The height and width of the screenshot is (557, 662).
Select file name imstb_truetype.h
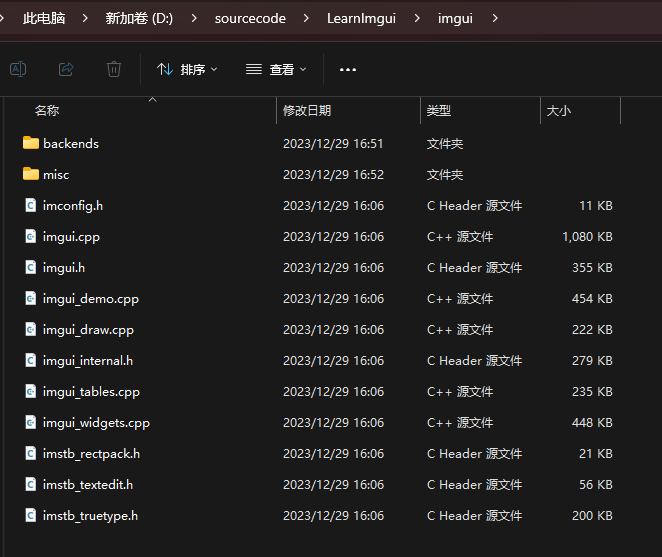(x=90, y=516)
